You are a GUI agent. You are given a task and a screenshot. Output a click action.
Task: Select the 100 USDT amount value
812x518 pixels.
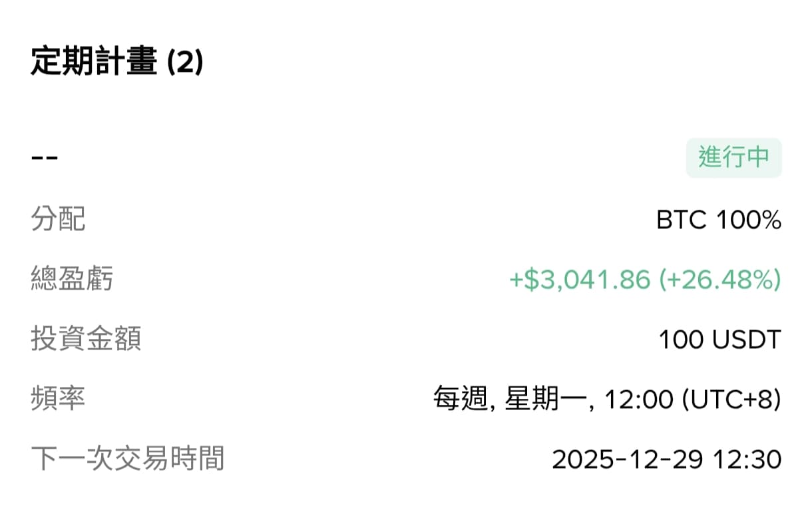[x=719, y=339]
